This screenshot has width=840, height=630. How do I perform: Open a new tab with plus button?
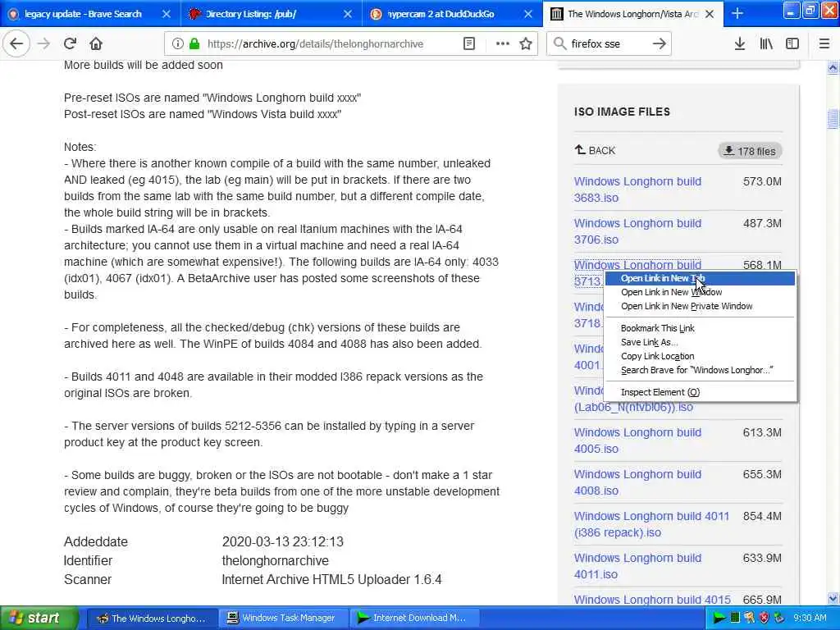coord(737,14)
